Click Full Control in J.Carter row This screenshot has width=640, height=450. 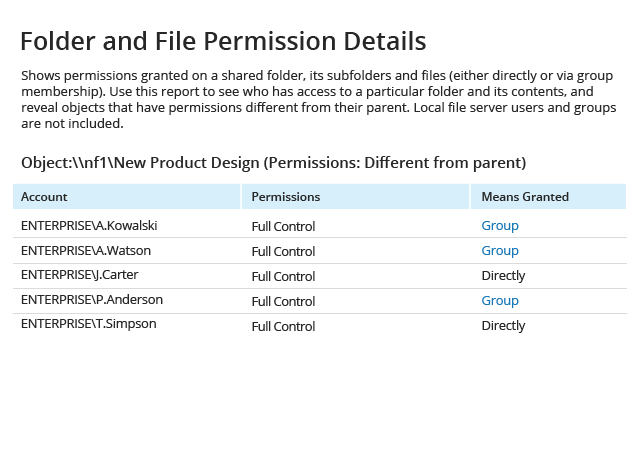[283, 277]
